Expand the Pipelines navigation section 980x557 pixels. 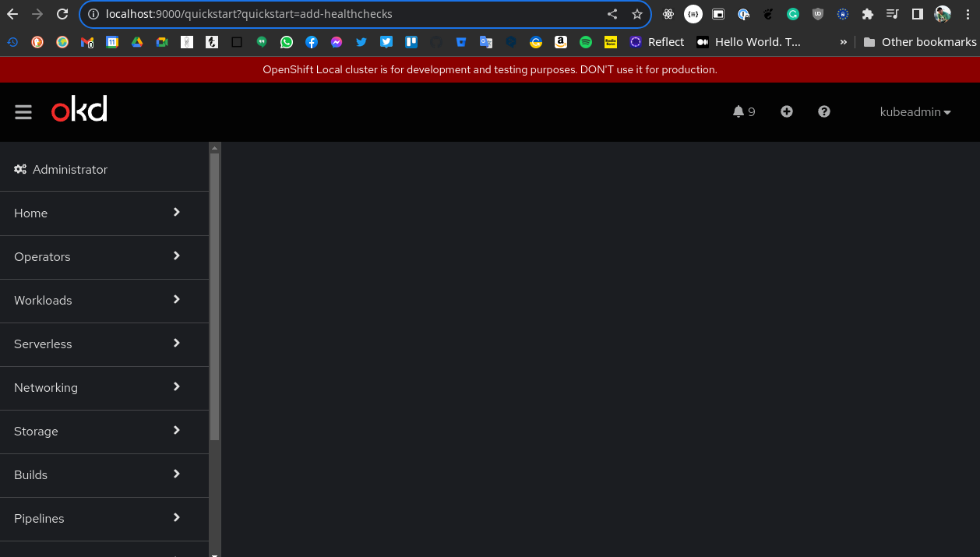[x=104, y=518]
